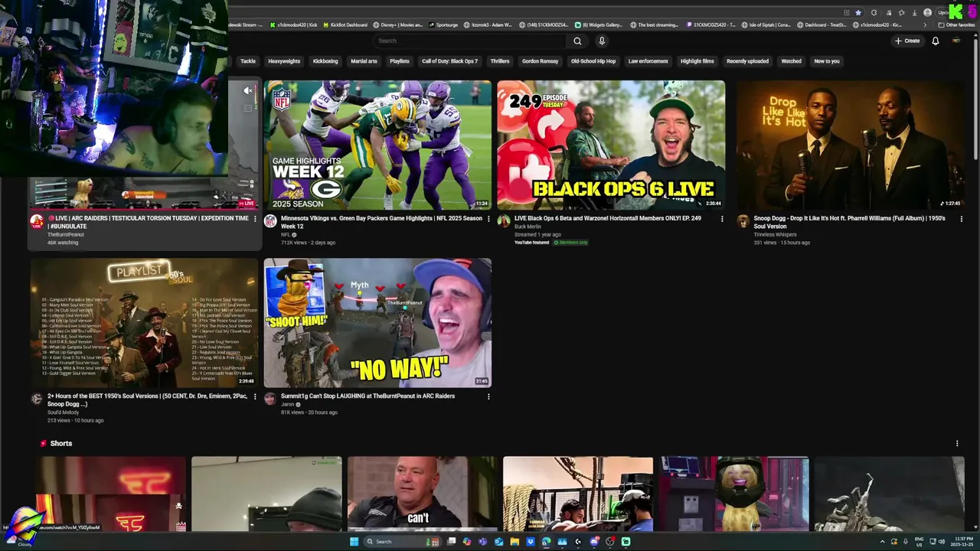Open Dropbox from the taskbar
This screenshot has height=551, width=980.
click(x=531, y=542)
